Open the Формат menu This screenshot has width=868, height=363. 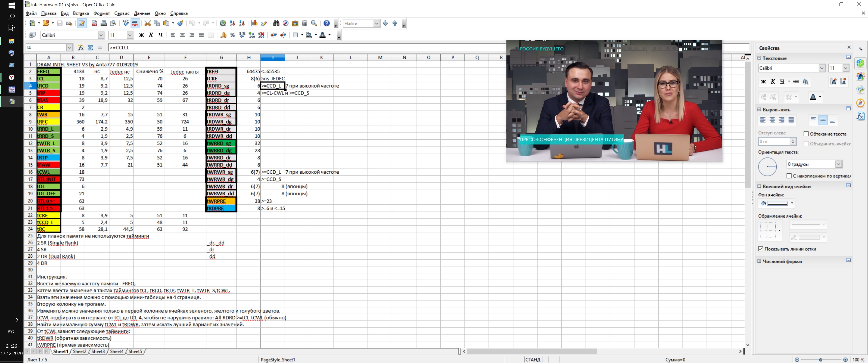pyautogui.click(x=101, y=13)
